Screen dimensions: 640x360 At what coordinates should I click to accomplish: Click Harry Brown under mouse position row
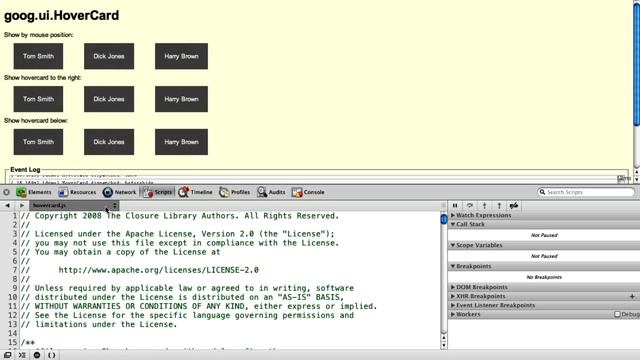181,56
